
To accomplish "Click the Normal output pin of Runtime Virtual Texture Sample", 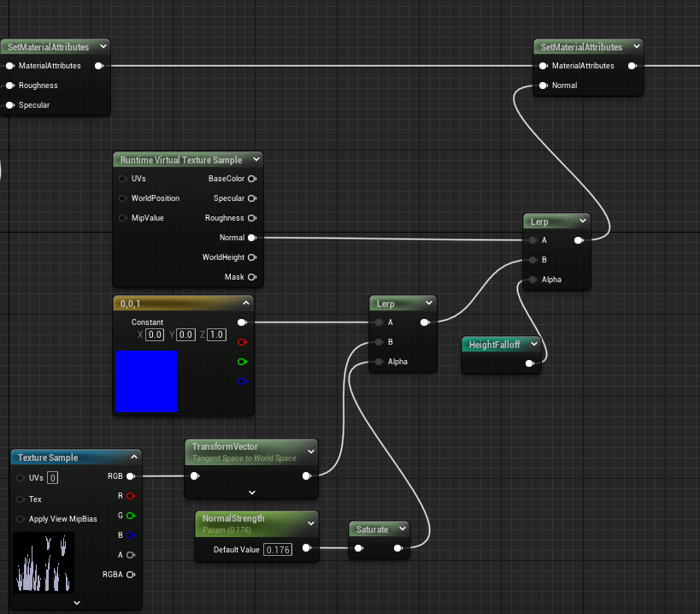I will pos(252,238).
